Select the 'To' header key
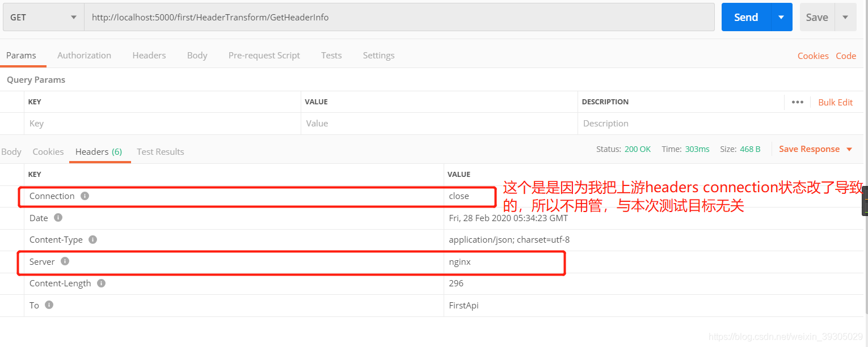 (34, 305)
